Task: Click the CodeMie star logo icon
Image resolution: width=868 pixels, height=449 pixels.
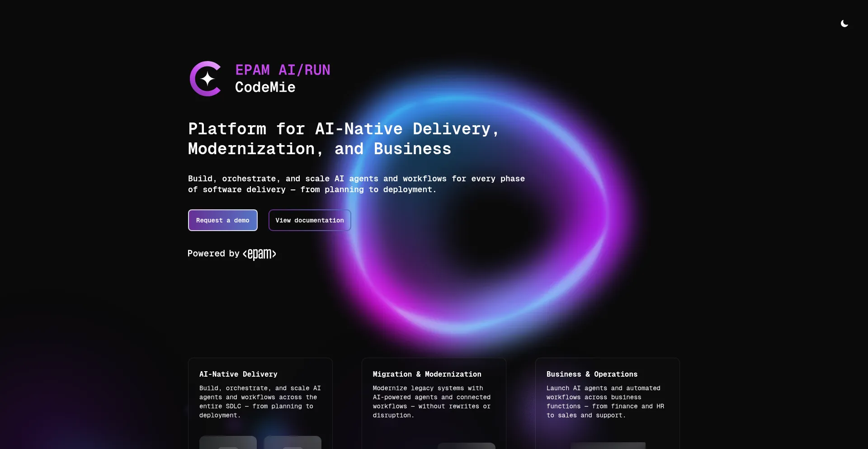Action: coord(206,79)
